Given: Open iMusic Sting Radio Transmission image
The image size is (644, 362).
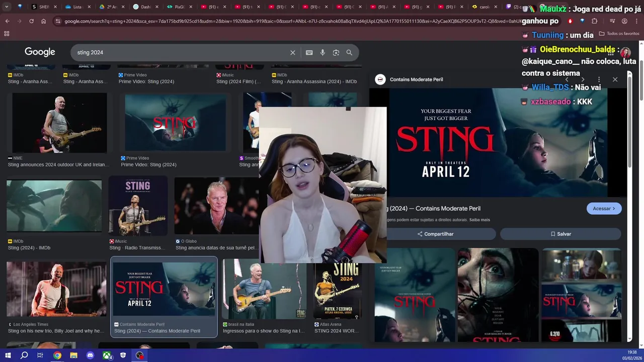Looking at the screenshot, I should tap(138, 206).
